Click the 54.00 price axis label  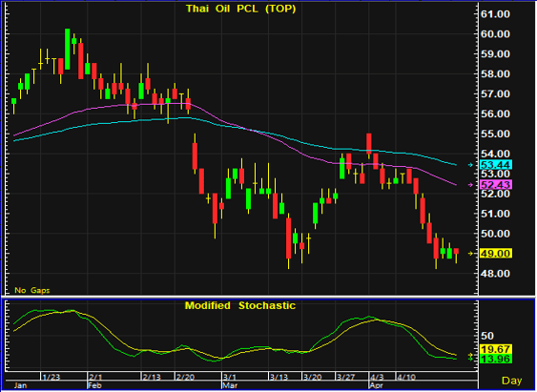pos(495,154)
